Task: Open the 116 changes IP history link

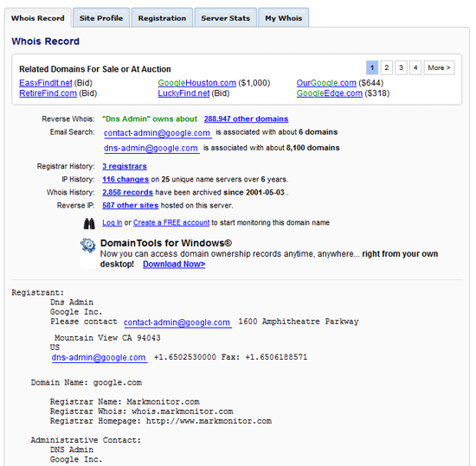Action: [125, 179]
